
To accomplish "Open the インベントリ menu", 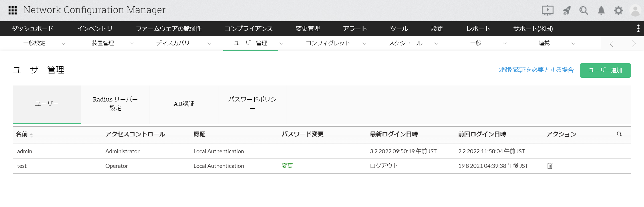I will pos(94,29).
